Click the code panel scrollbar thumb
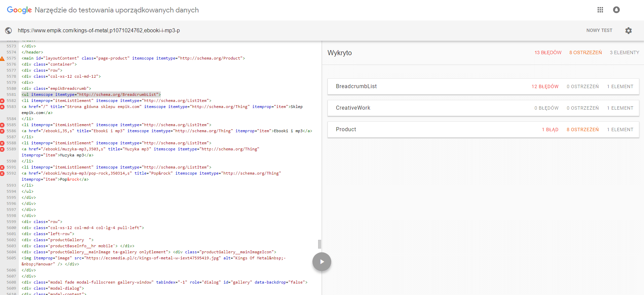Viewport: 644px width, 295px height. point(319,244)
